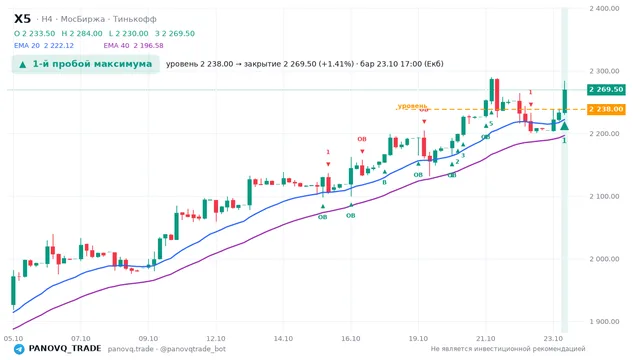Click the X5 ticker symbol title
This screenshot has height=360, width=640.
(x=22, y=19)
